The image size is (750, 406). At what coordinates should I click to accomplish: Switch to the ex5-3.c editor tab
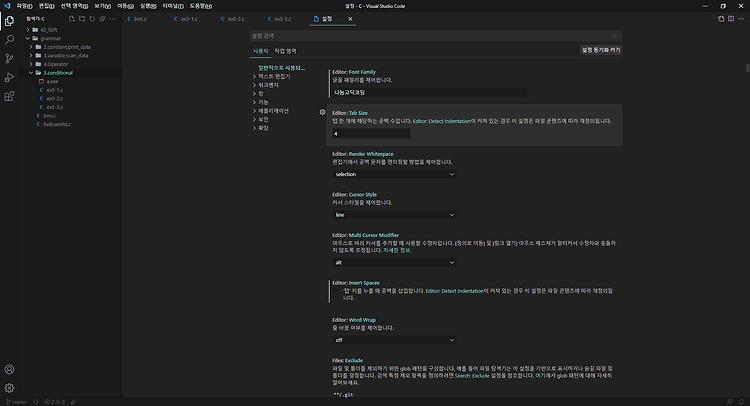tap(283, 19)
